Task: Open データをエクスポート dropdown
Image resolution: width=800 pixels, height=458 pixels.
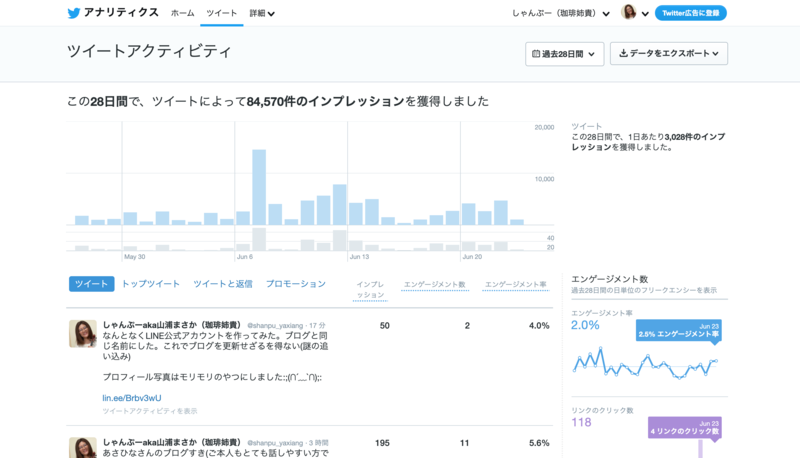Action: pyautogui.click(x=669, y=54)
